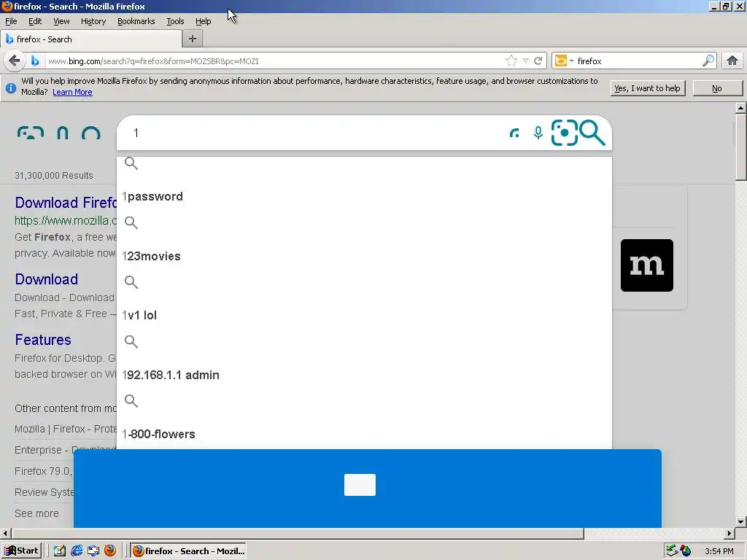The height and width of the screenshot is (560, 747).
Task: Open the Windows Start button
Action: [x=21, y=551]
